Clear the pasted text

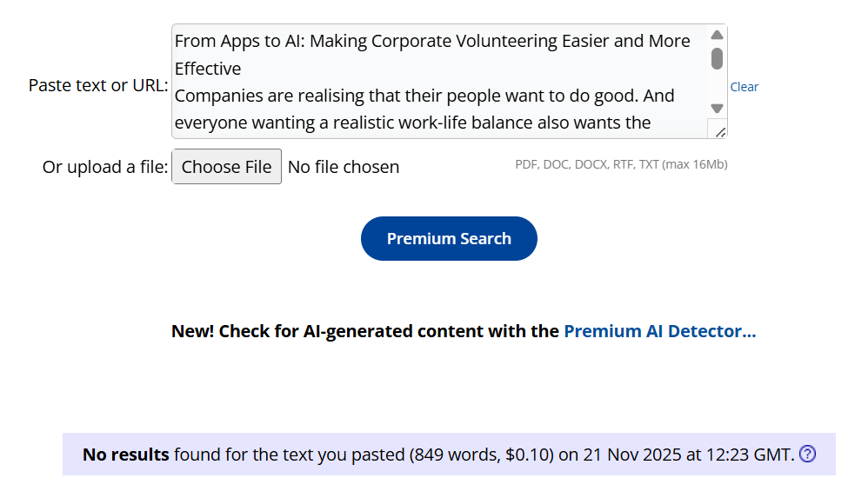[x=744, y=87]
